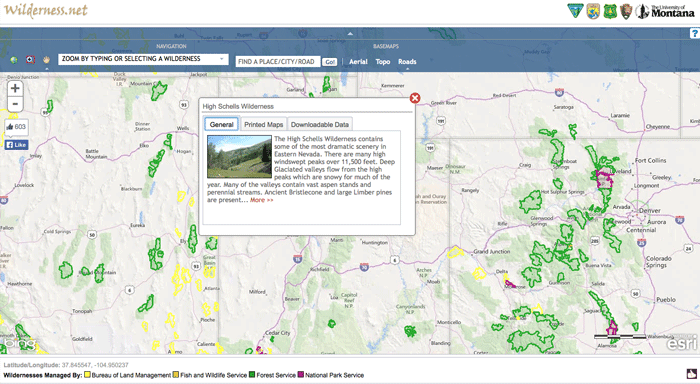Click the Fort Collins map label
Image resolution: width=700 pixels, height=384 pixels.
point(650,160)
